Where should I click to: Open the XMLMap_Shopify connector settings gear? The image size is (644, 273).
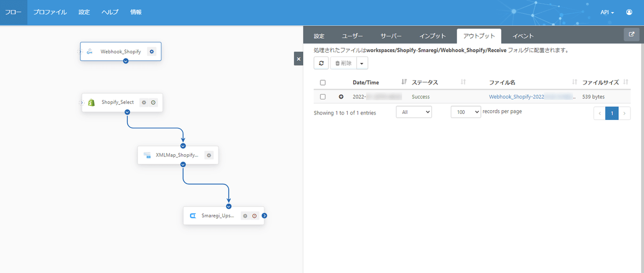point(209,155)
